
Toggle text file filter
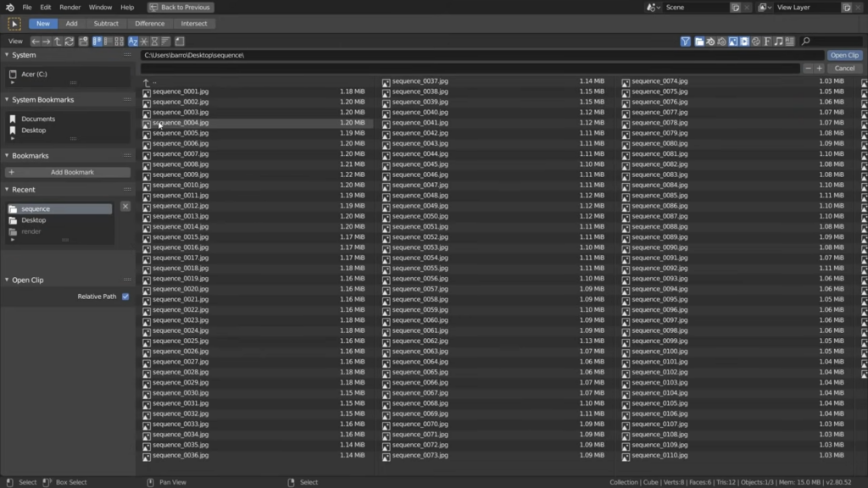[790, 42]
